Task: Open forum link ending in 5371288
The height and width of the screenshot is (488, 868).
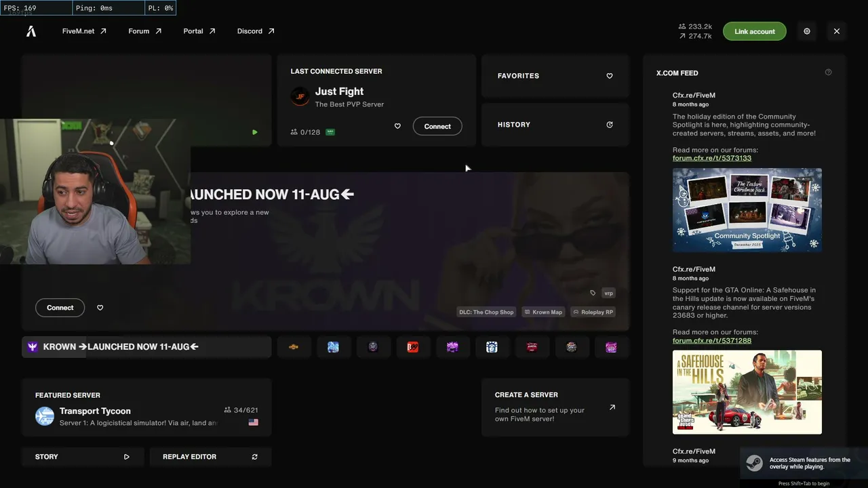Action: click(x=712, y=340)
